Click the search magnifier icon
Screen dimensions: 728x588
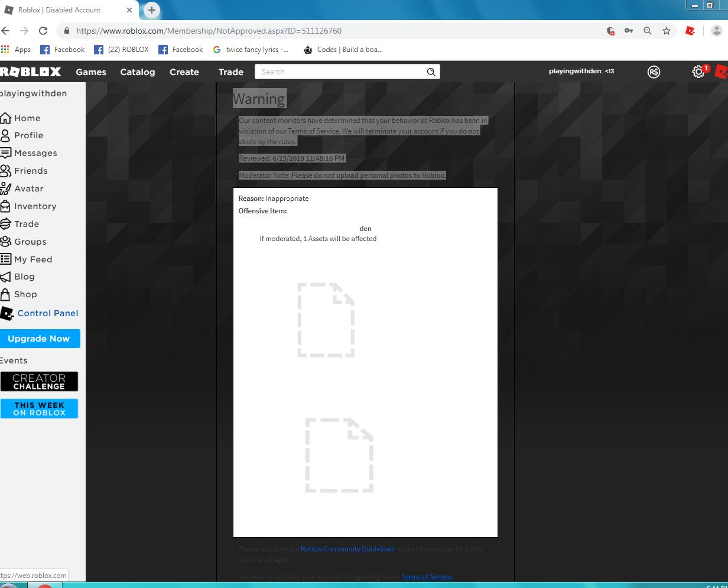click(x=431, y=72)
